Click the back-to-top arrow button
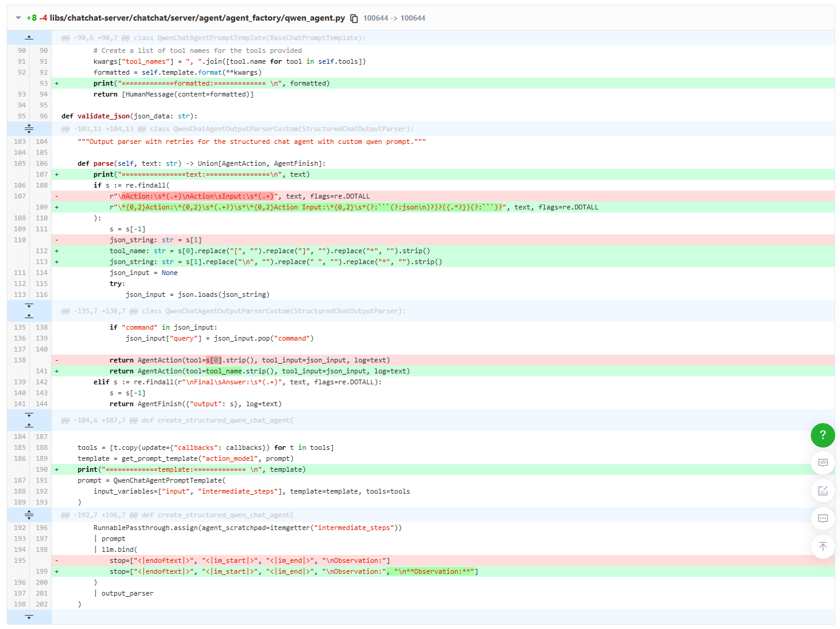 [822, 546]
